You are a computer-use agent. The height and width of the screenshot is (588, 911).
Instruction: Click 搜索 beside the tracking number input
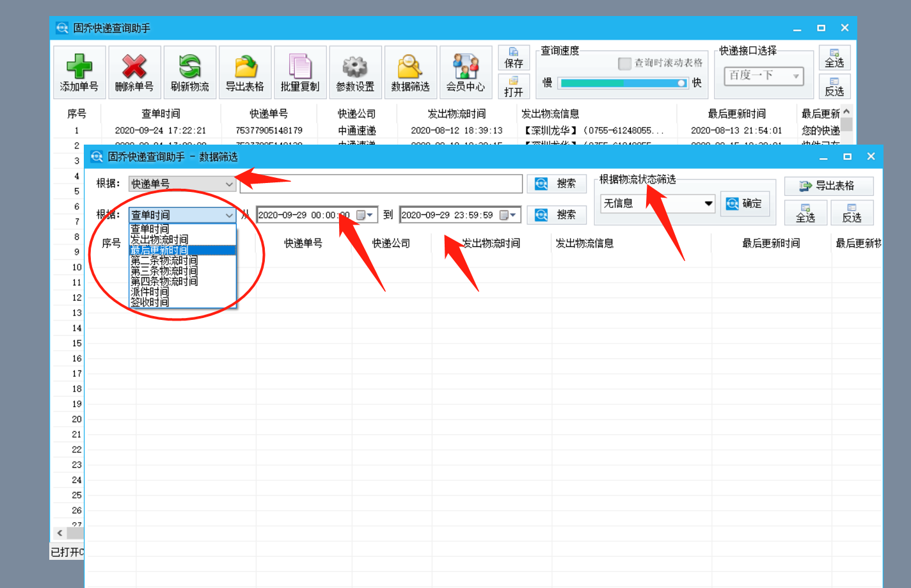click(x=557, y=184)
